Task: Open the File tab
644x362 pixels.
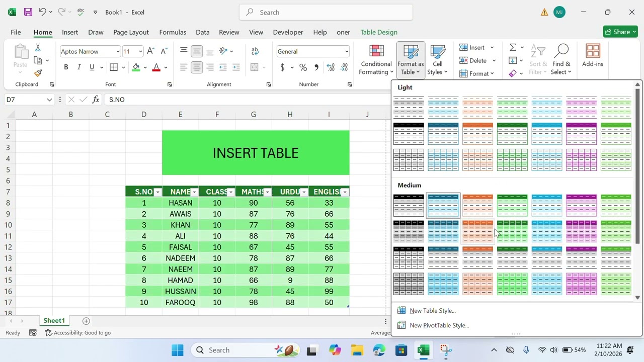Action: tap(16, 32)
